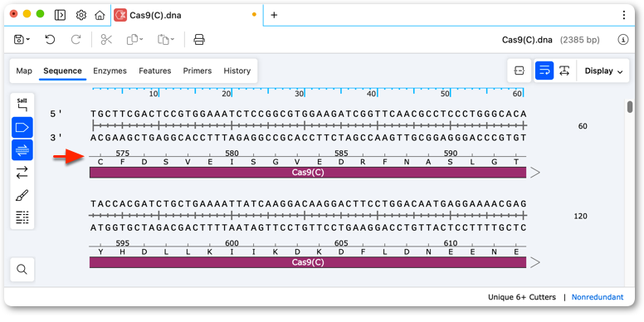Click the Redo arrow
The width and height of the screenshot is (644, 322).
(x=76, y=40)
